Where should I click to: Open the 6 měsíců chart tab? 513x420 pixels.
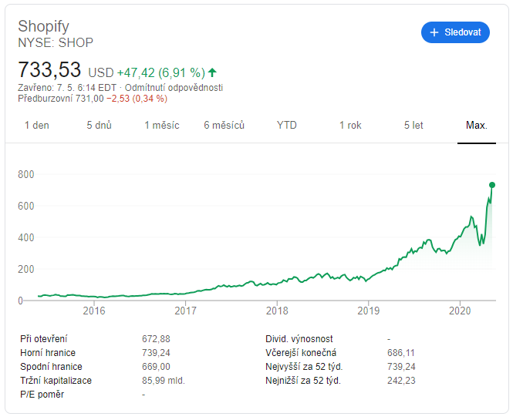(224, 125)
